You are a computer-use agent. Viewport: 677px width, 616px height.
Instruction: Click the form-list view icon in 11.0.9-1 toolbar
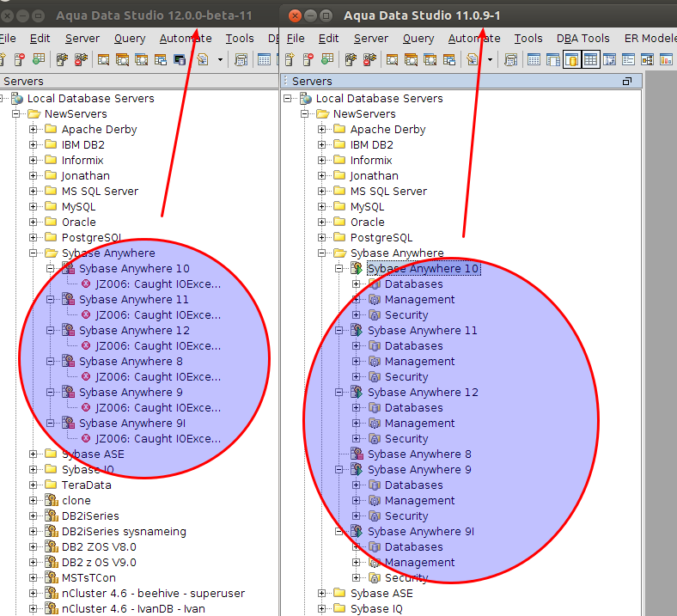628,59
